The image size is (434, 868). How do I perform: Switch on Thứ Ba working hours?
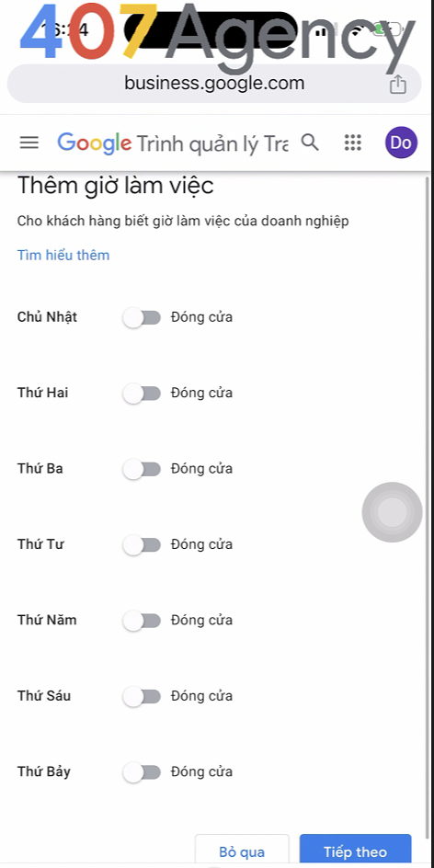click(x=142, y=470)
